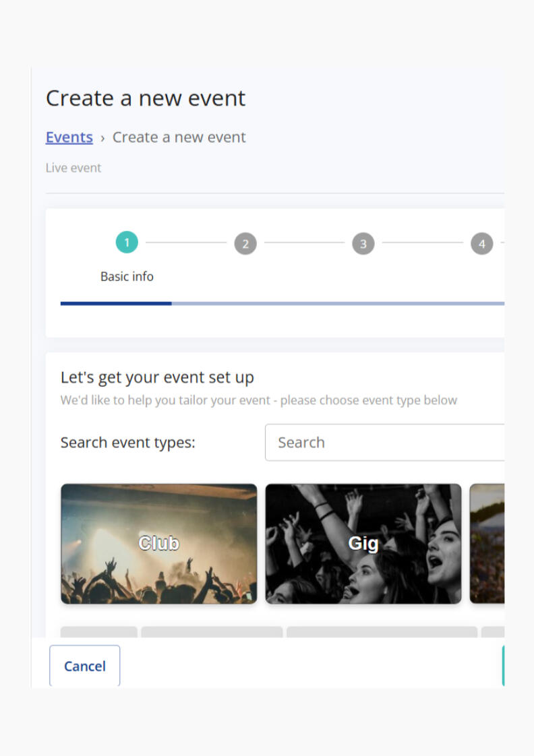Click the teal button at right edge

pos(503,666)
